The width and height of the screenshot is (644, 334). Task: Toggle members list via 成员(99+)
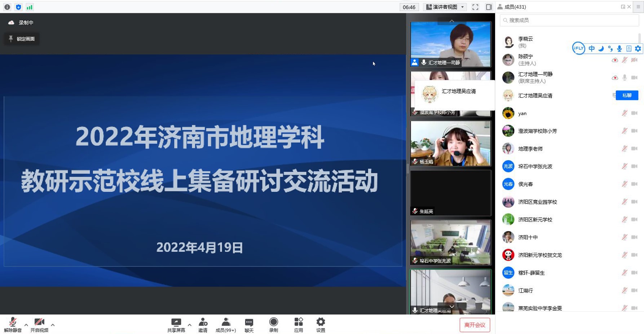[x=226, y=325]
